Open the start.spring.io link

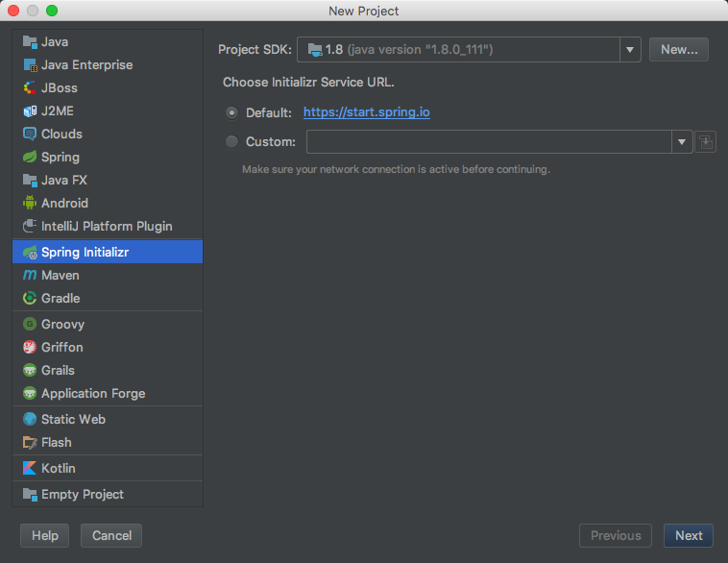point(367,112)
